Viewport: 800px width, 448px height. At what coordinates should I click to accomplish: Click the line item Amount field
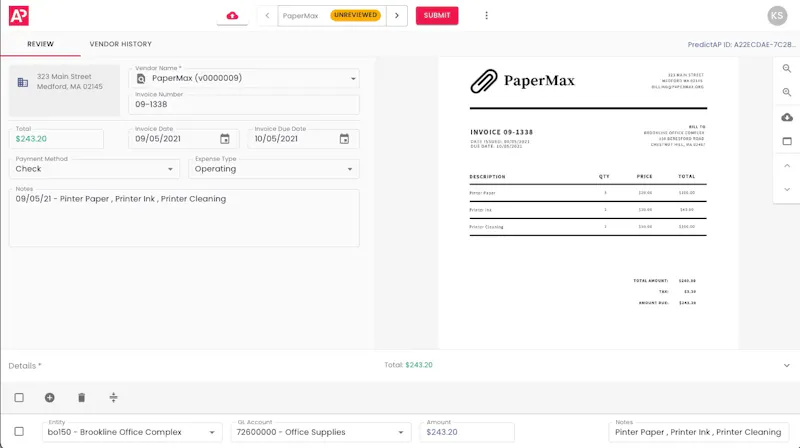tap(467, 432)
